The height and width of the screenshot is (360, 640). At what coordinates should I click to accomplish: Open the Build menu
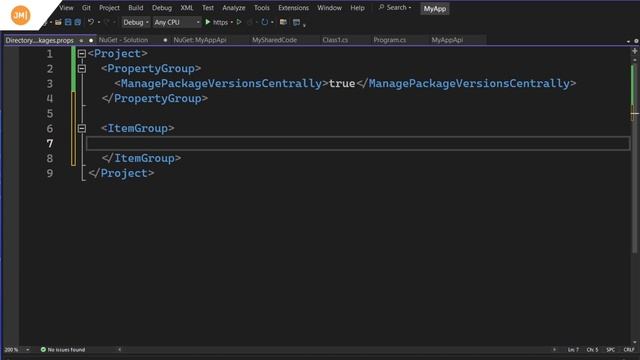136,8
